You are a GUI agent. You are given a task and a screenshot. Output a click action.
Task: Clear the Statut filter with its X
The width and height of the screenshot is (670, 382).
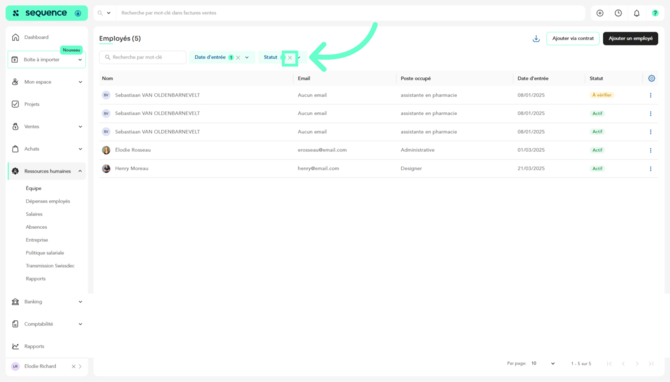click(x=290, y=58)
